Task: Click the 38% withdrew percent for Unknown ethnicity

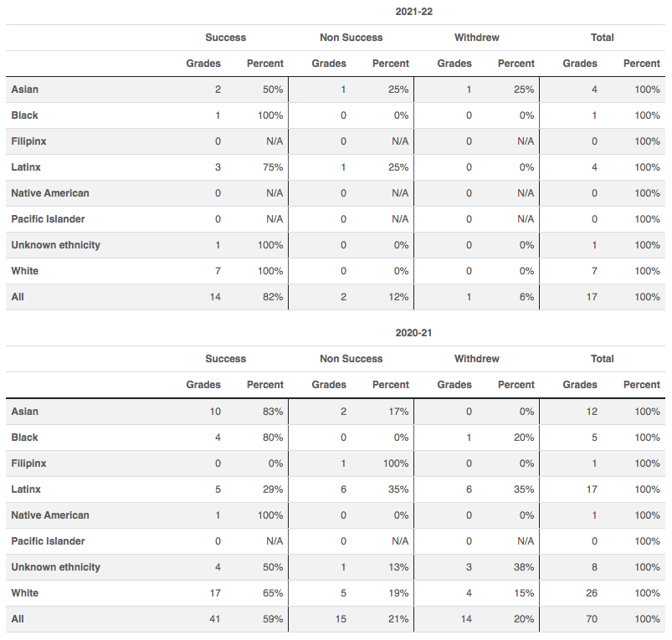Action: [x=524, y=567]
